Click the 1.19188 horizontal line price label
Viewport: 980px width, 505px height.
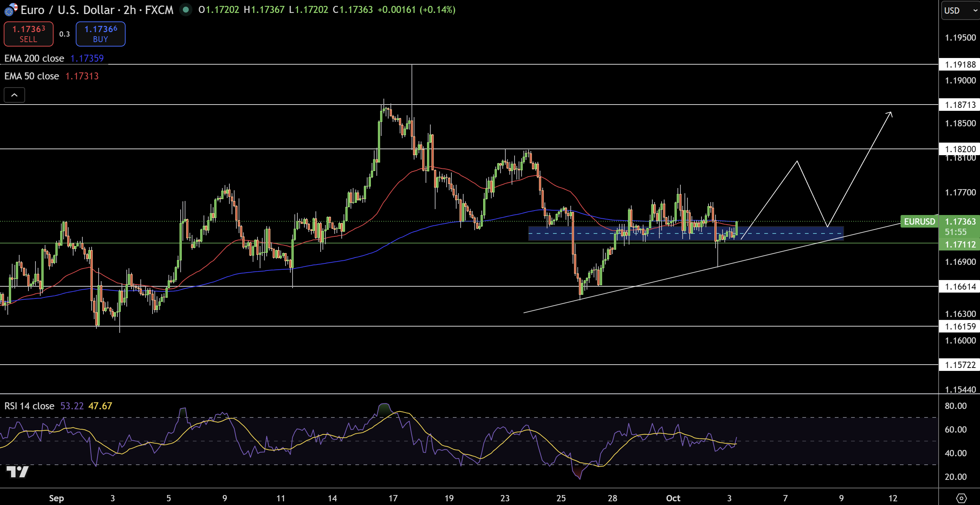point(960,65)
